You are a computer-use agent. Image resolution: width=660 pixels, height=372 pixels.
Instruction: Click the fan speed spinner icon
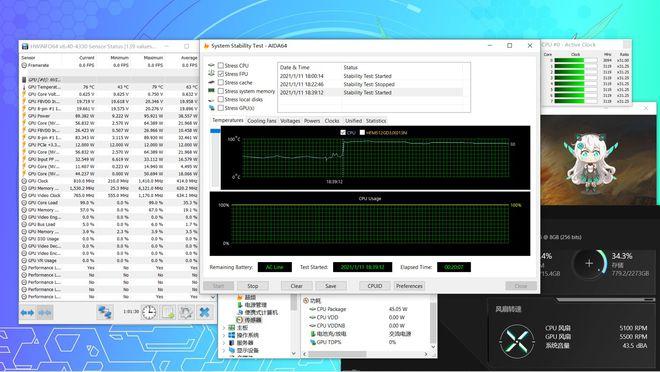[x=516, y=340]
